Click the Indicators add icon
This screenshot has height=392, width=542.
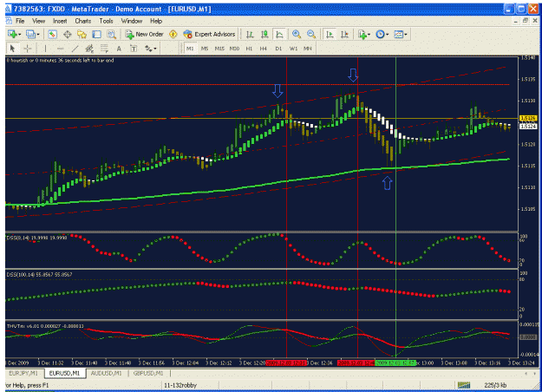(x=362, y=34)
